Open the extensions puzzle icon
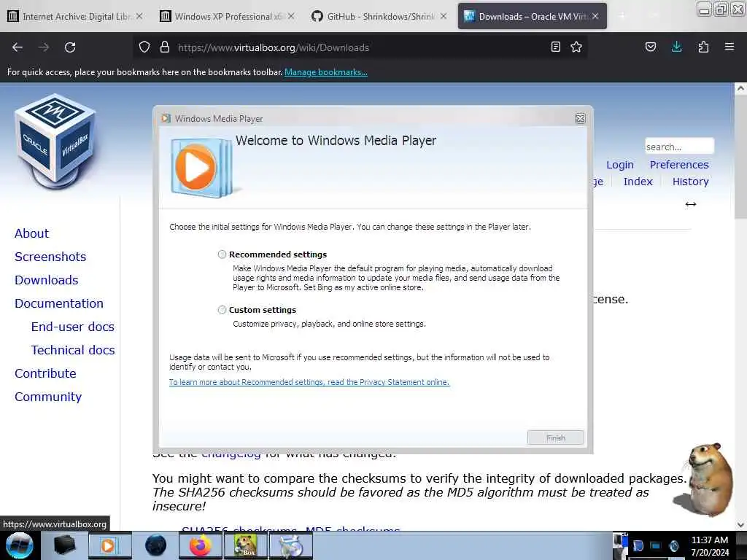The height and width of the screenshot is (560, 747). (703, 47)
